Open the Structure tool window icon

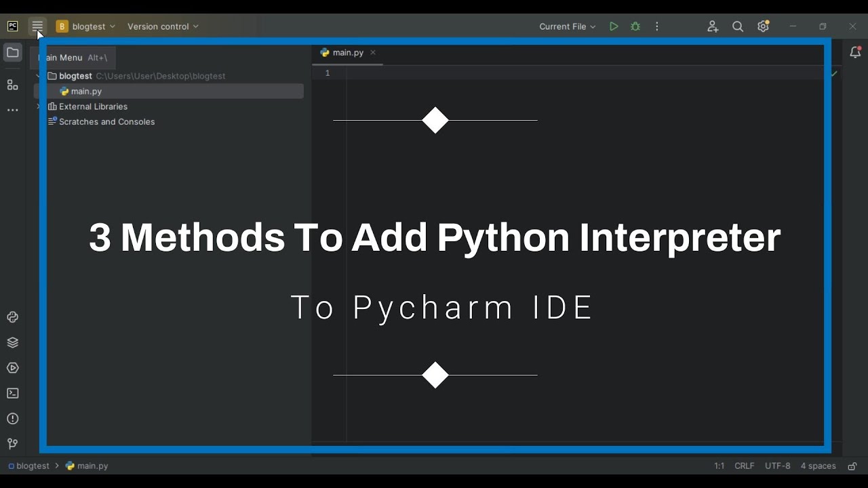[12, 85]
